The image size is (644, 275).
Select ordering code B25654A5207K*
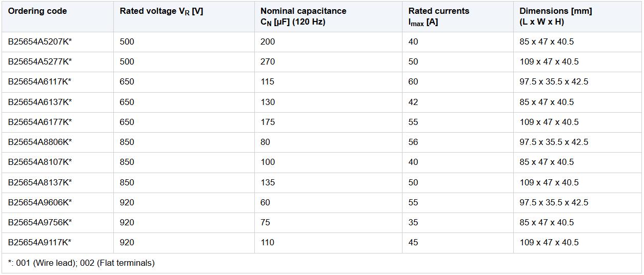pos(40,41)
